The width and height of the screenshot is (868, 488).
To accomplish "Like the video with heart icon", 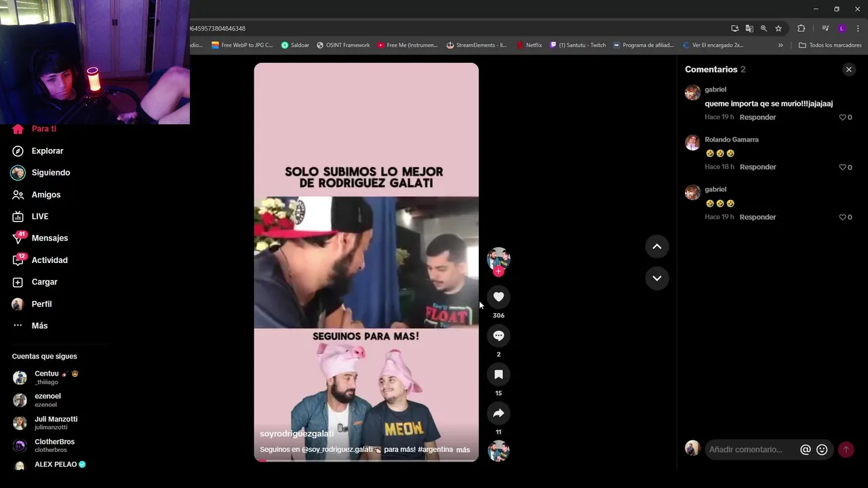I will 498,297.
